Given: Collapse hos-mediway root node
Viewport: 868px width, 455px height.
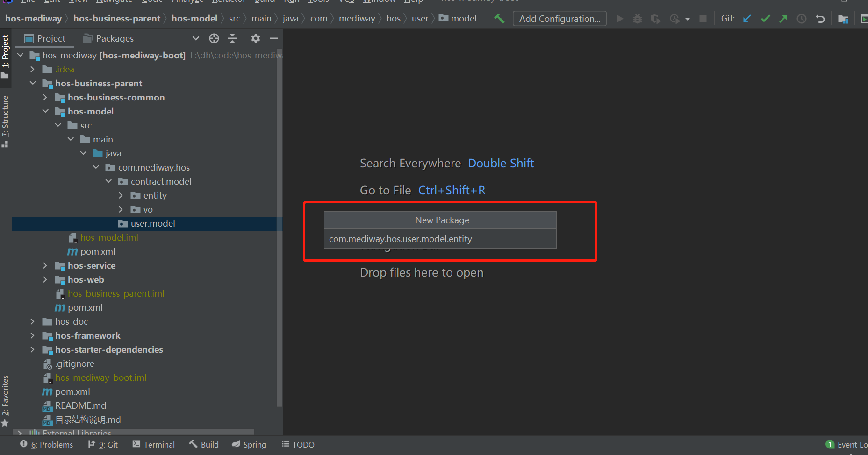Looking at the screenshot, I should tap(21, 55).
